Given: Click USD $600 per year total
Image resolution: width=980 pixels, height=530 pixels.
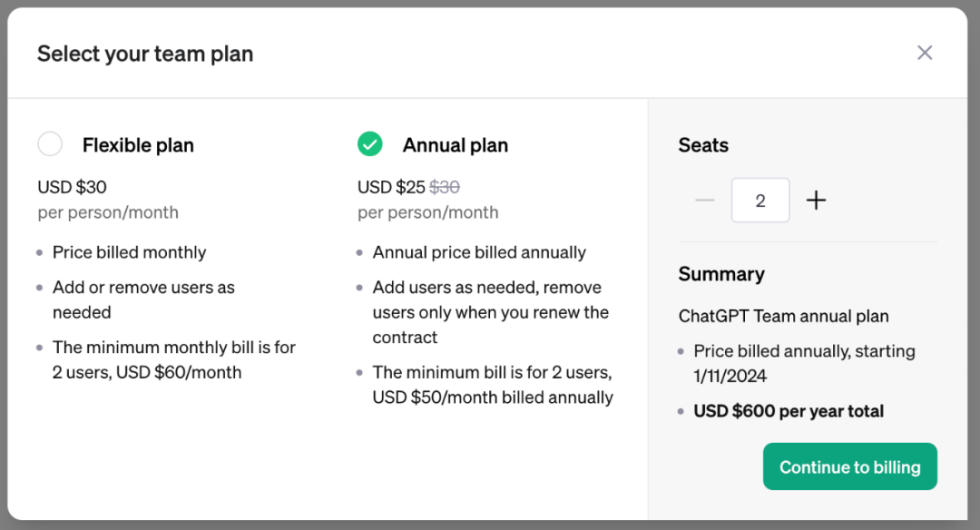Looking at the screenshot, I should tap(789, 411).
